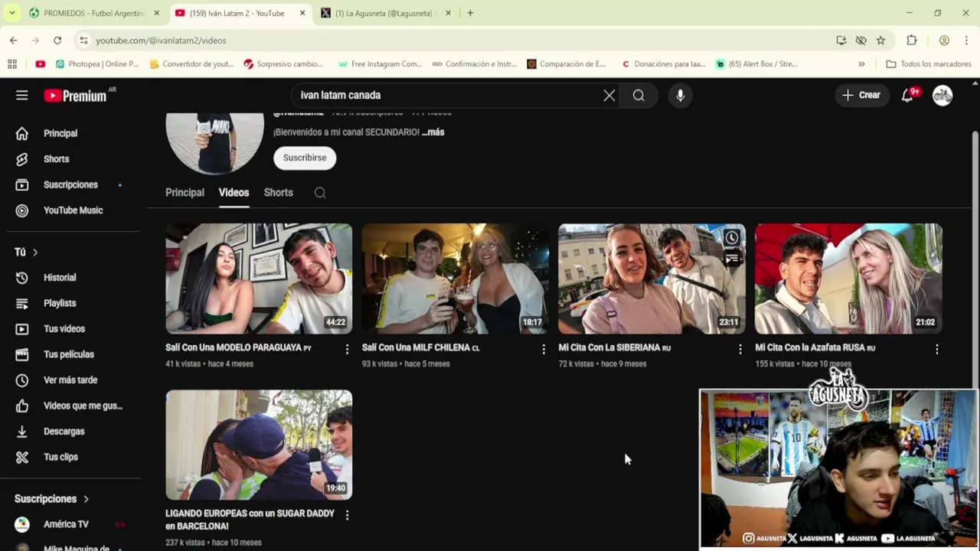Switch to channel Principal tab
The height and width of the screenshot is (551, 980).
tap(185, 192)
